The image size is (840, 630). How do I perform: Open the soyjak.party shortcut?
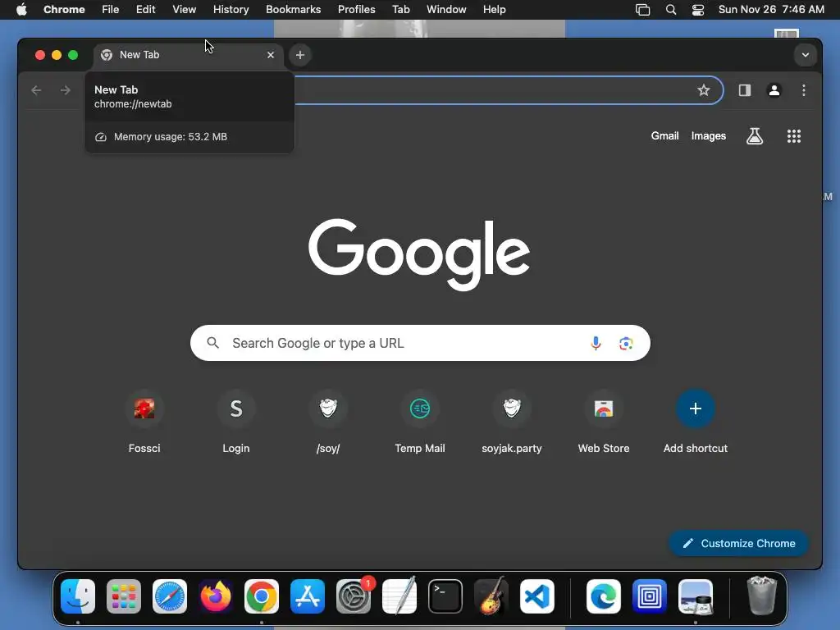pyautogui.click(x=512, y=423)
